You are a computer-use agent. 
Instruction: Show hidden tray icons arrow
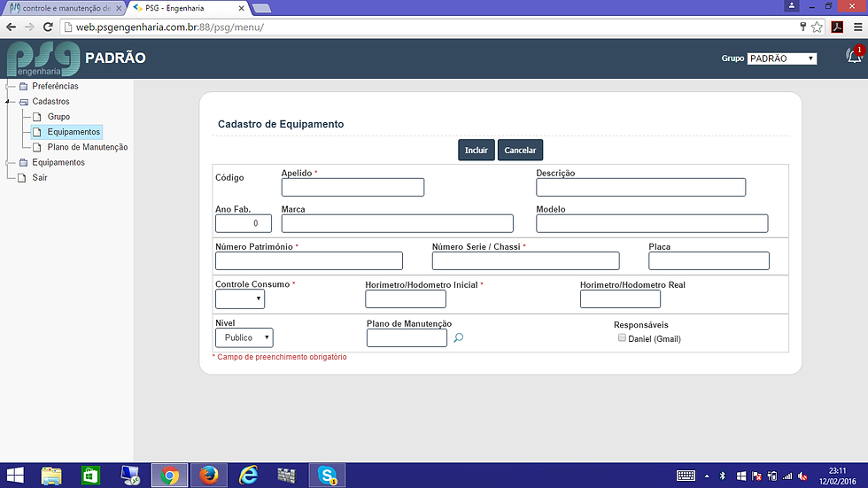pos(707,476)
